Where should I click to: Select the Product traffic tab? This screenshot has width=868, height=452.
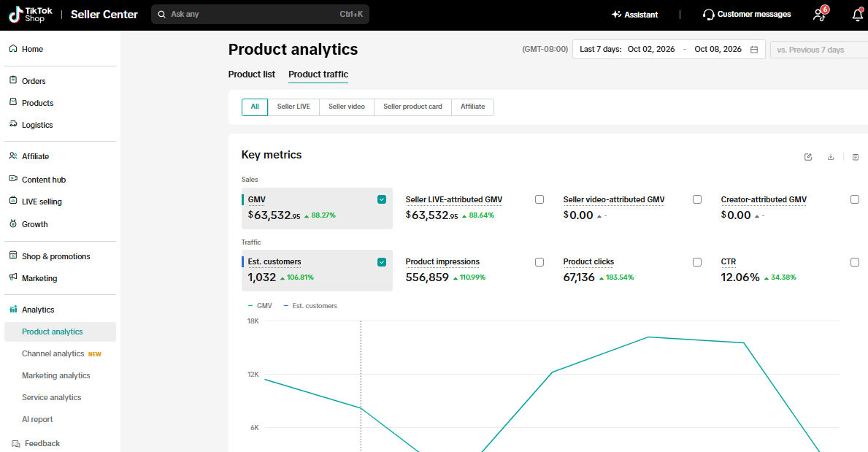pyautogui.click(x=318, y=74)
